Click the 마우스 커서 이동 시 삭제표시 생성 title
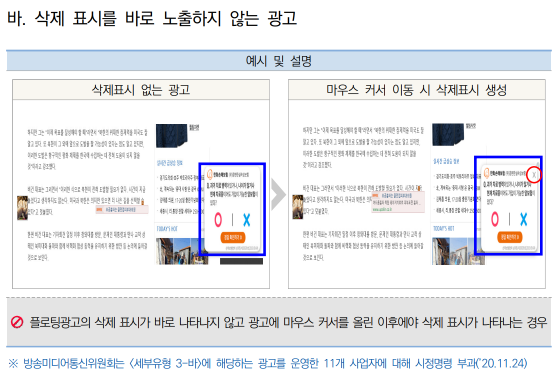This screenshot has height=380, width=557. [x=416, y=90]
